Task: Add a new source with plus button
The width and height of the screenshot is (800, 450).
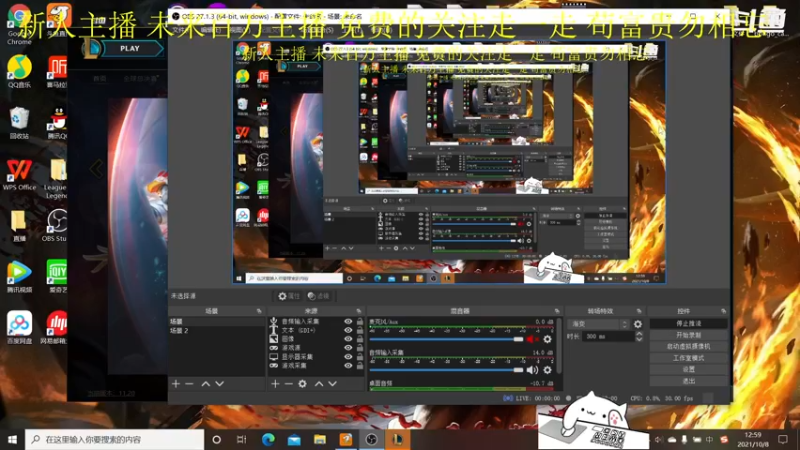Action: click(275, 384)
